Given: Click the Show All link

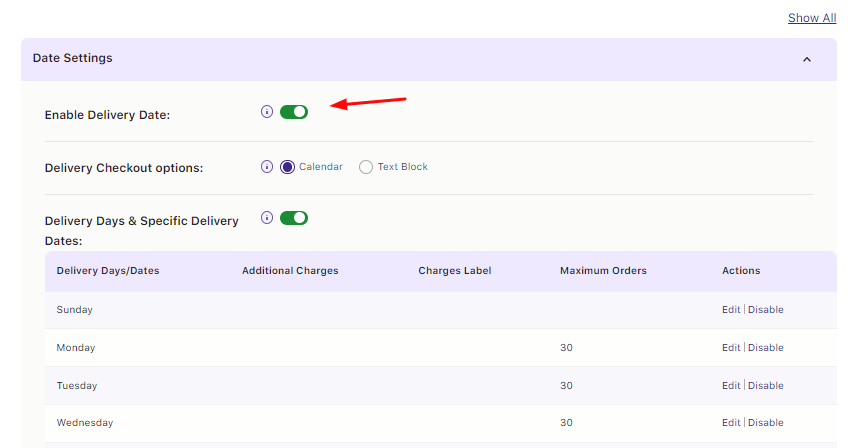Looking at the screenshot, I should pos(812,18).
